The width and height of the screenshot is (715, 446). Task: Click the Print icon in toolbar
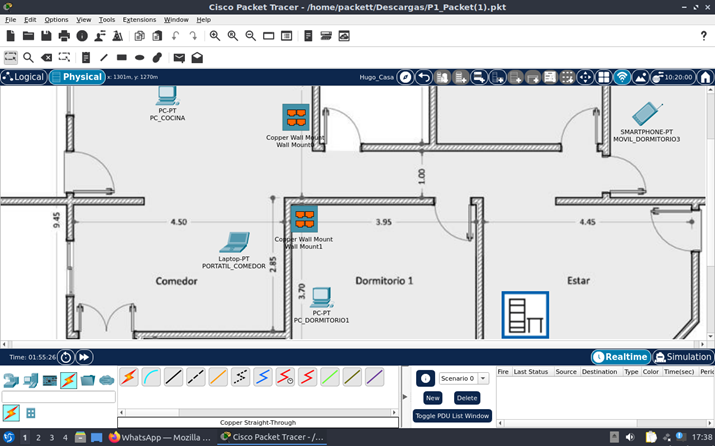65,36
